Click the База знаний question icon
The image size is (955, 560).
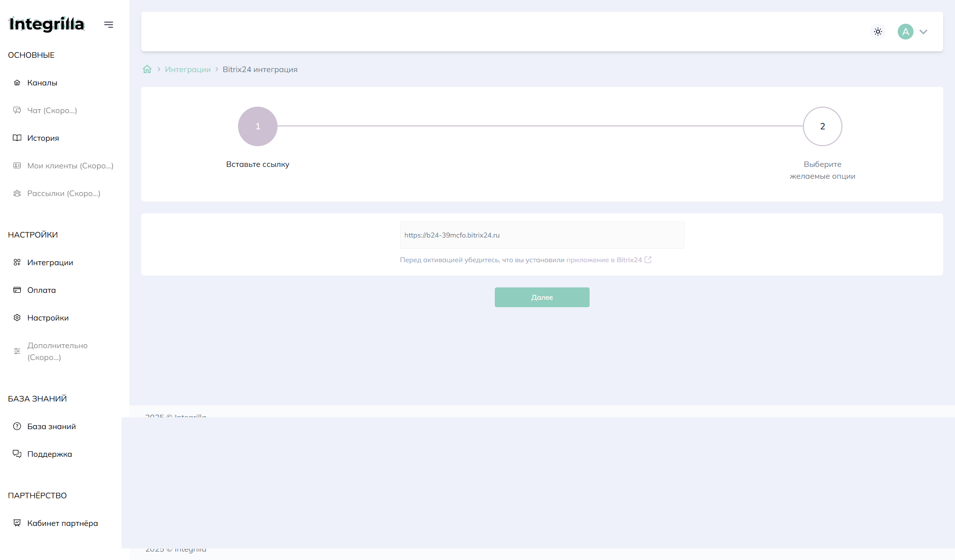17,426
